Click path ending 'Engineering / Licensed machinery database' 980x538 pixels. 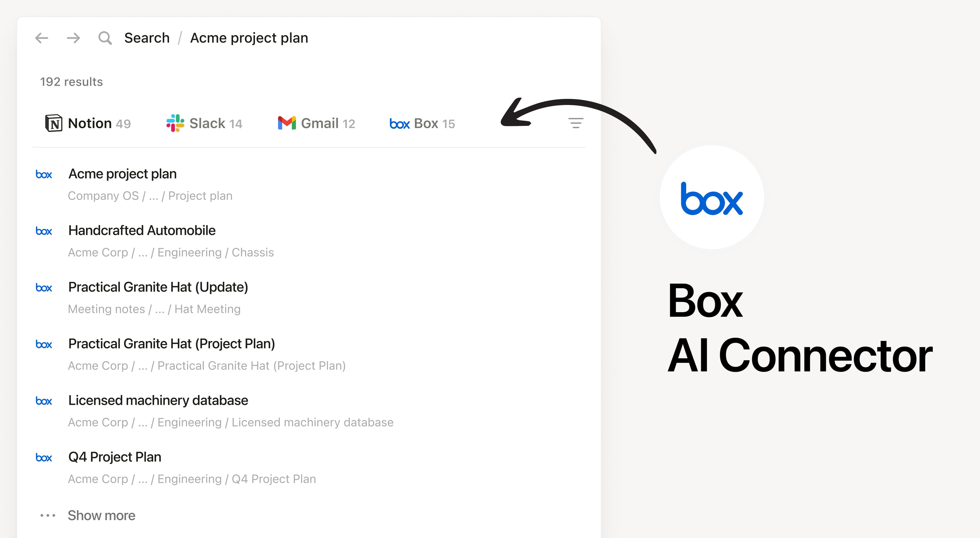click(x=230, y=422)
